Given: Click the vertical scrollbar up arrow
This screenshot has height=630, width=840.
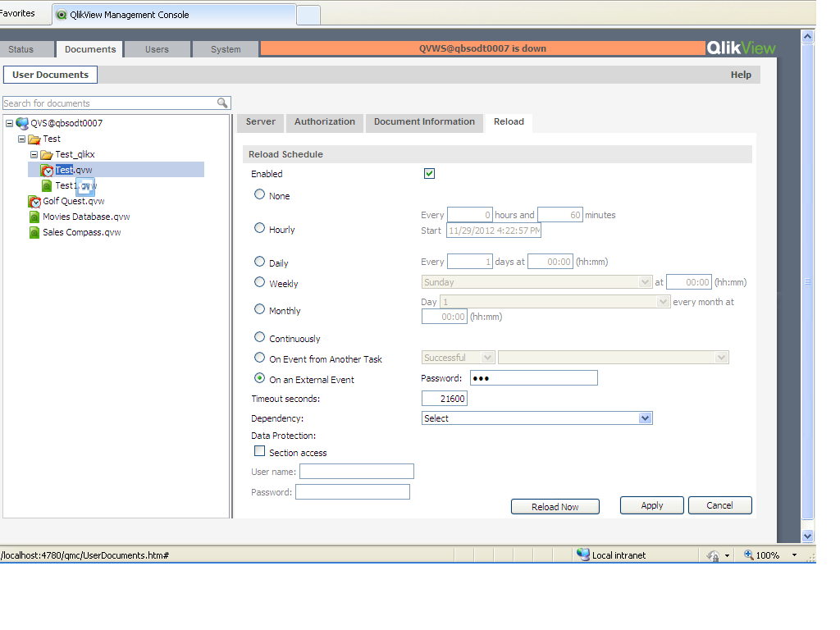Looking at the screenshot, I should 807,36.
